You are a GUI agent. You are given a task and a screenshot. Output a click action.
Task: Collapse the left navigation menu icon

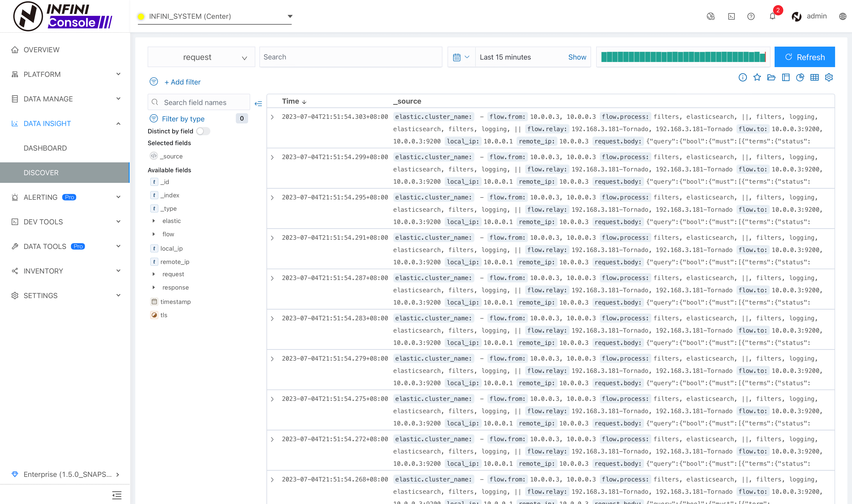[117, 495]
